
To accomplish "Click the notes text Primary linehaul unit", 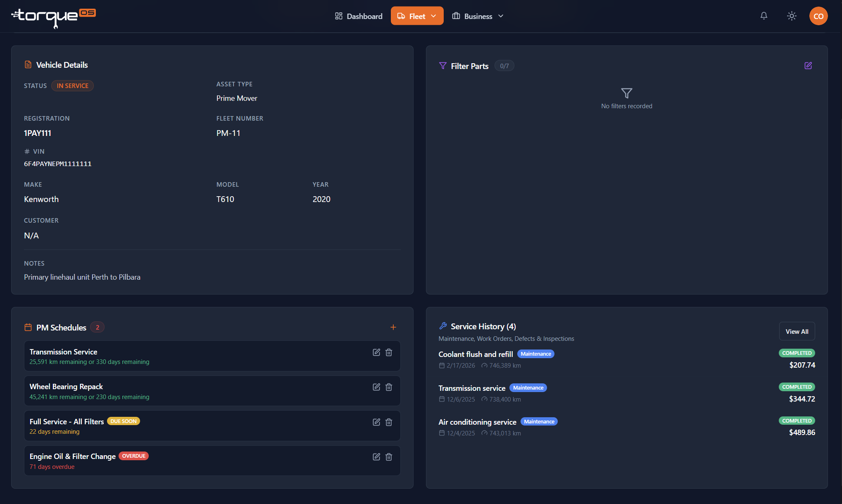I will point(82,277).
